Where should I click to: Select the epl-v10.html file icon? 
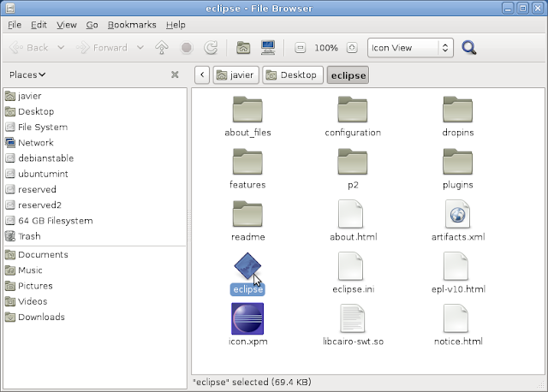pyautogui.click(x=456, y=266)
